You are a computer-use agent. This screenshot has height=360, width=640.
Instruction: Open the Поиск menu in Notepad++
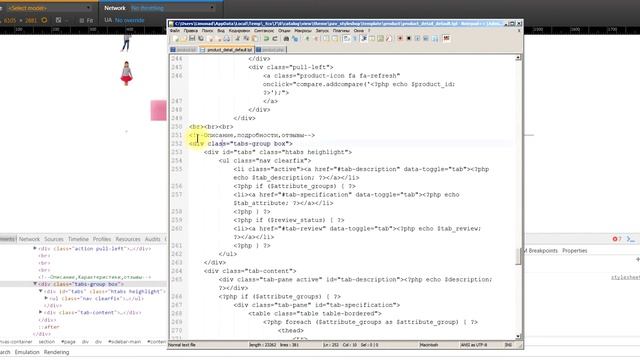click(x=207, y=31)
